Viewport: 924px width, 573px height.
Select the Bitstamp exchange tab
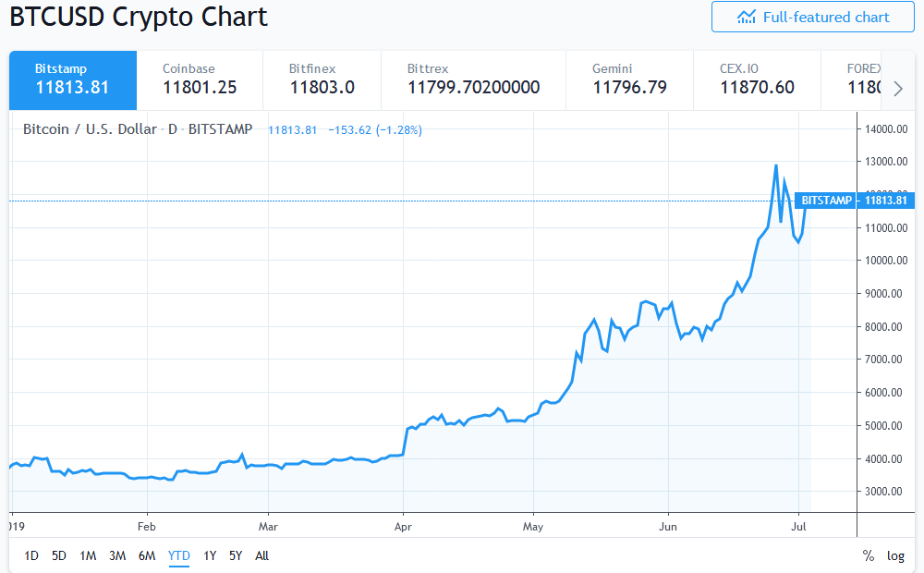click(72, 80)
